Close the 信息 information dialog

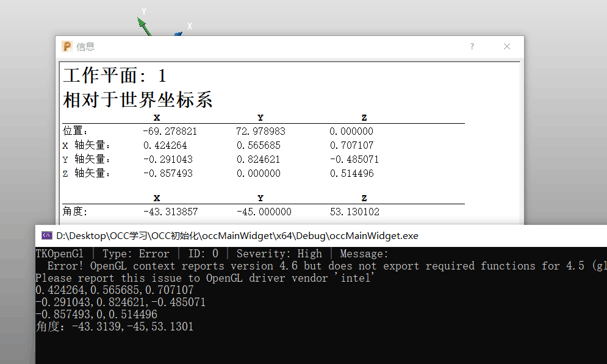[x=506, y=46]
